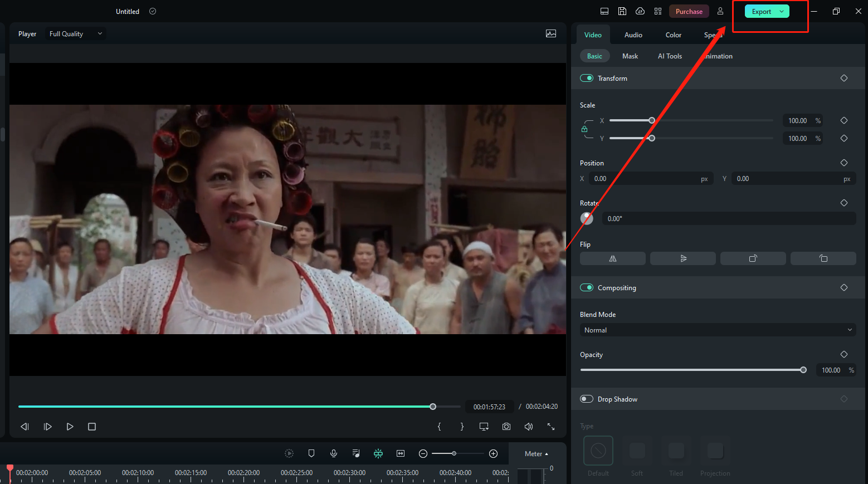Click the voiceover microphone icon
The image size is (868, 484).
(334, 453)
